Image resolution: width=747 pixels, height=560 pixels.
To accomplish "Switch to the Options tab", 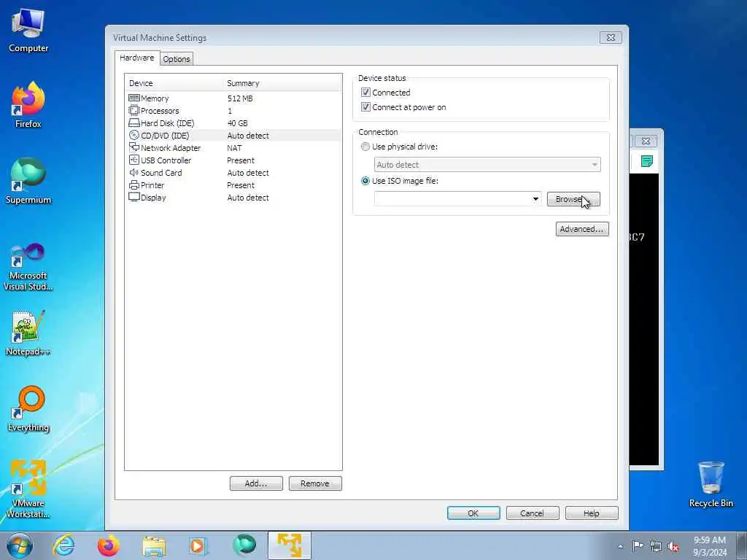I will click(177, 59).
